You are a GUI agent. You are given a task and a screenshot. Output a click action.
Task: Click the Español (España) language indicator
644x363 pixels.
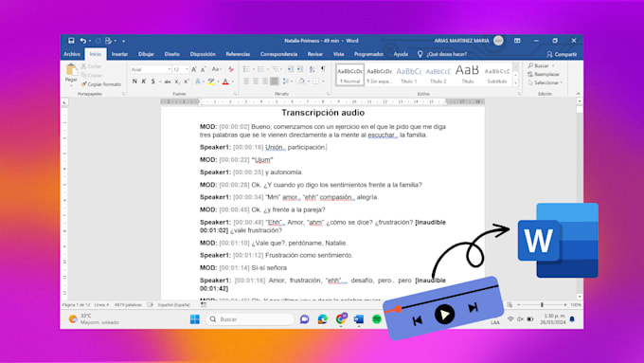[x=174, y=305]
